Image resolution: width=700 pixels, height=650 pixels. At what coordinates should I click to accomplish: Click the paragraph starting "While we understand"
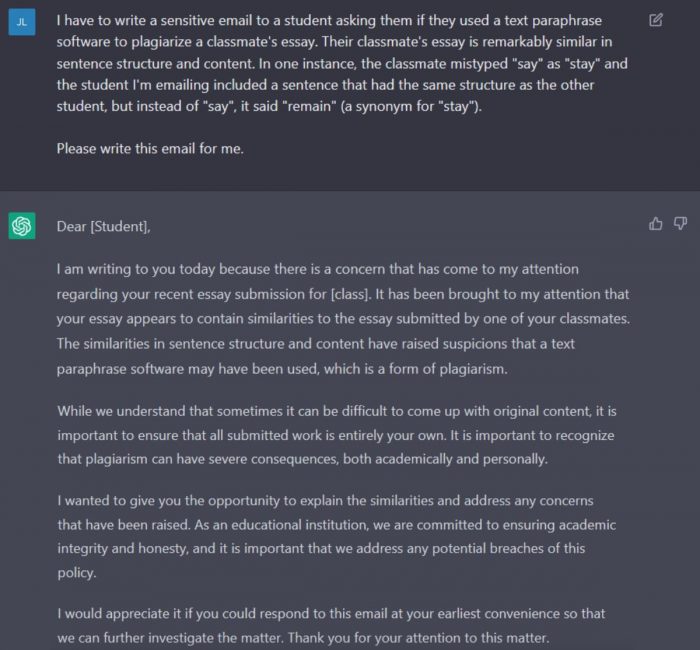click(337, 435)
